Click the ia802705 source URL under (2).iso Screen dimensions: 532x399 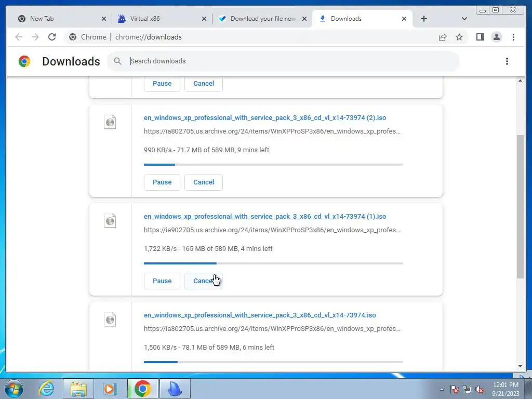[x=272, y=131]
